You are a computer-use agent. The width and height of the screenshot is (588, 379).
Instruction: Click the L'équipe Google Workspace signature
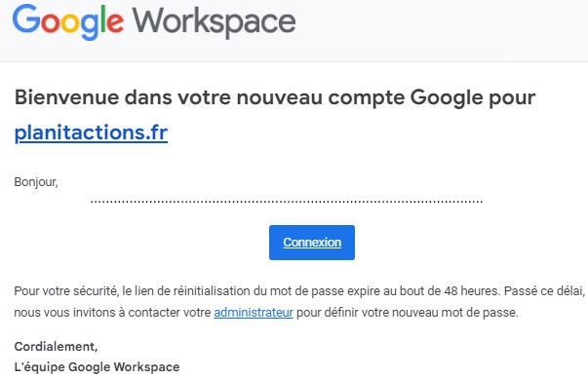click(x=97, y=367)
